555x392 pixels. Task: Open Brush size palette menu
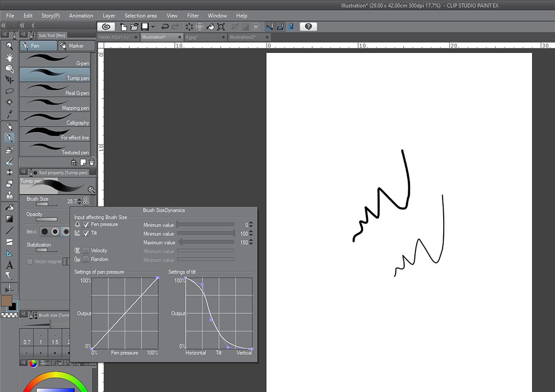pos(23,314)
